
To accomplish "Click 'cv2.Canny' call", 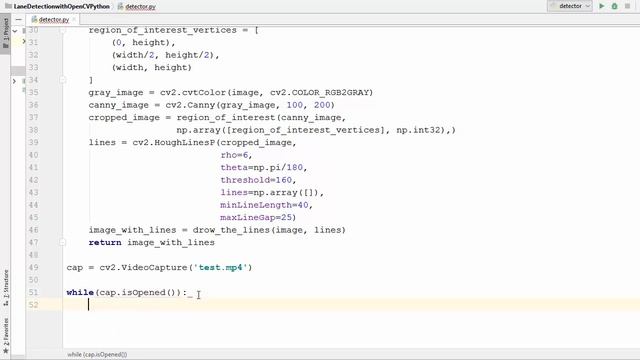I will pos(190,105).
